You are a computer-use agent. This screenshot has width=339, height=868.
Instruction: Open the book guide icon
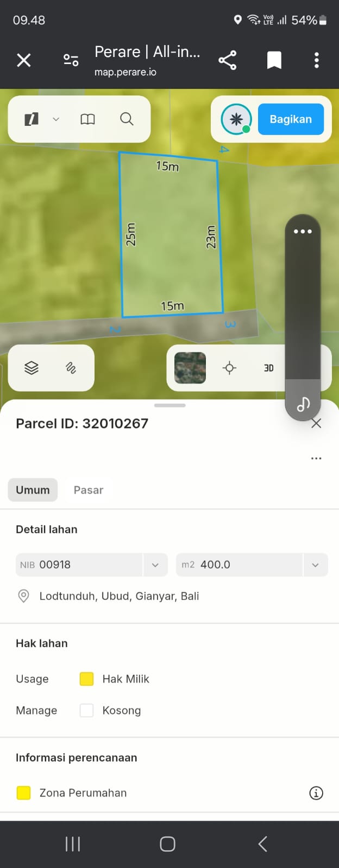tap(87, 119)
